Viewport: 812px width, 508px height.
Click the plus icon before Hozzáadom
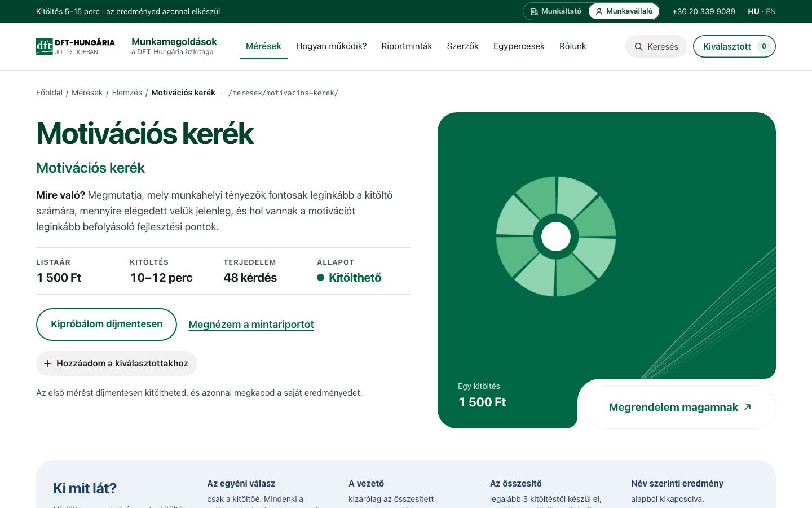[47, 364]
